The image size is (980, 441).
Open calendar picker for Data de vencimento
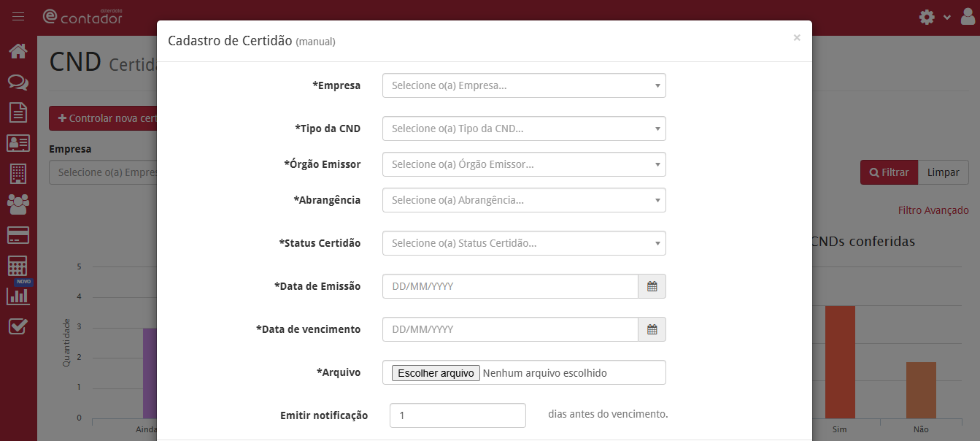click(x=652, y=329)
